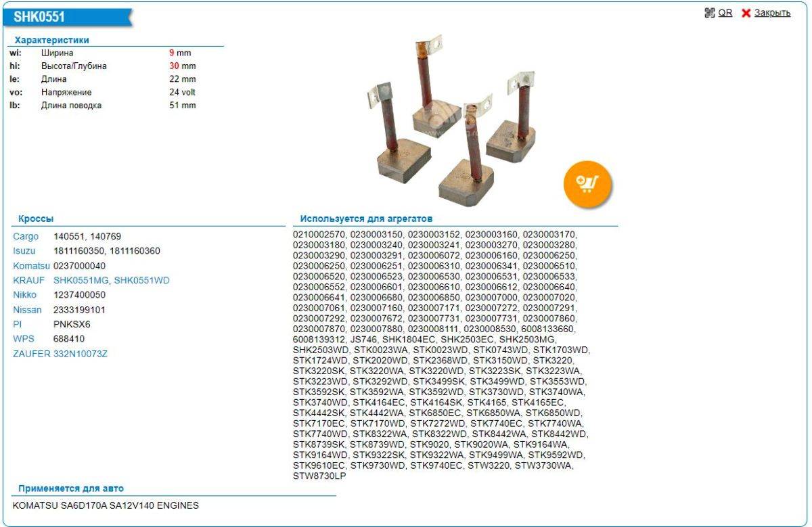This screenshot has width=812, height=527.
Task: Open the WPS brand link
Action: (23, 339)
